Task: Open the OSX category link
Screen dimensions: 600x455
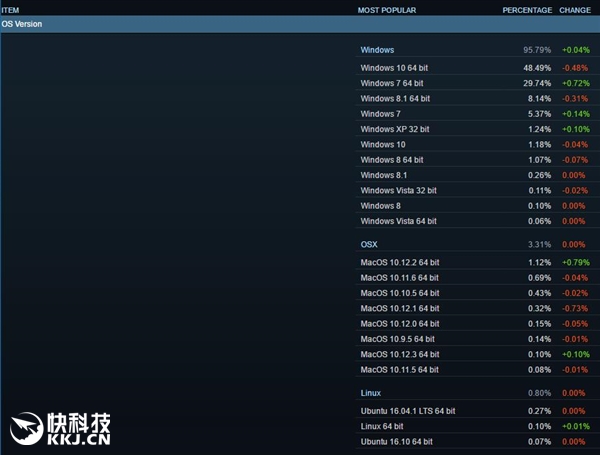Action: point(369,245)
